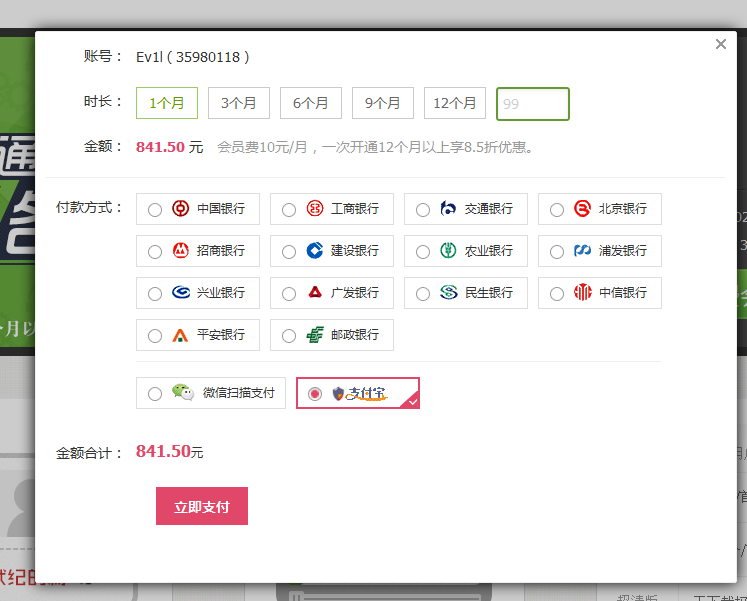The image size is (747, 601).
Task: Click the 交通银行 logo icon
Action: 448,209
